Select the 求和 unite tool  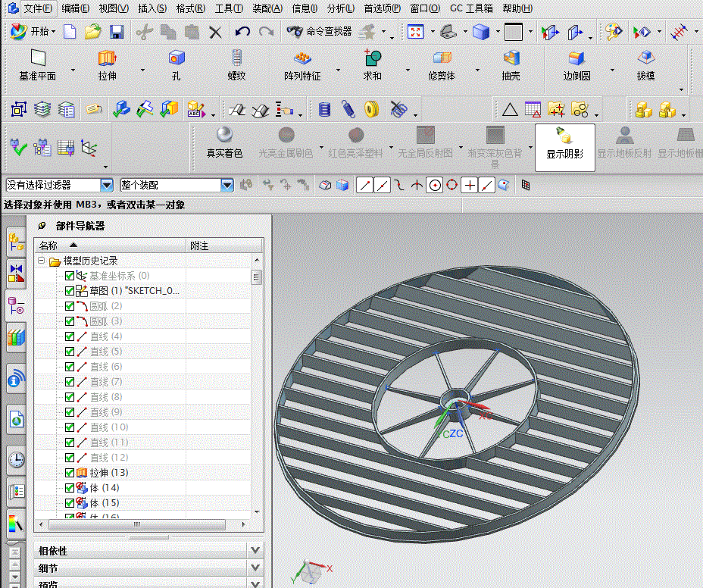(372, 66)
